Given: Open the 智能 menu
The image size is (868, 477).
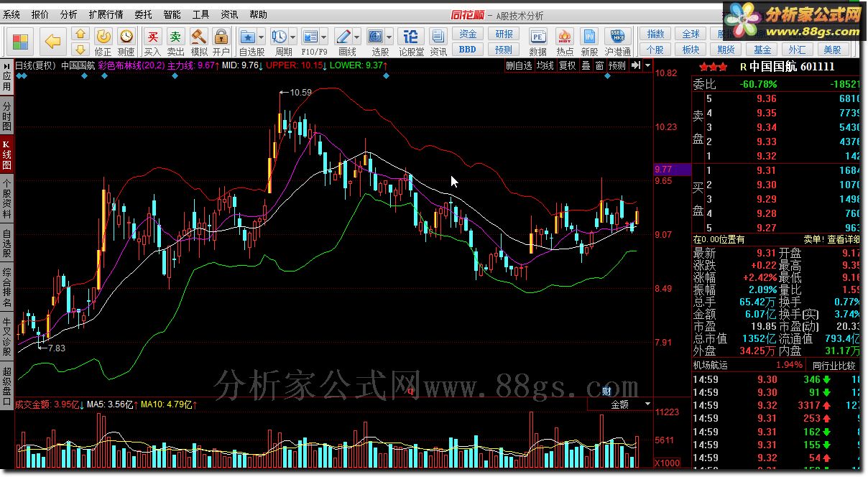Looking at the screenshot, I should (172, 14).
